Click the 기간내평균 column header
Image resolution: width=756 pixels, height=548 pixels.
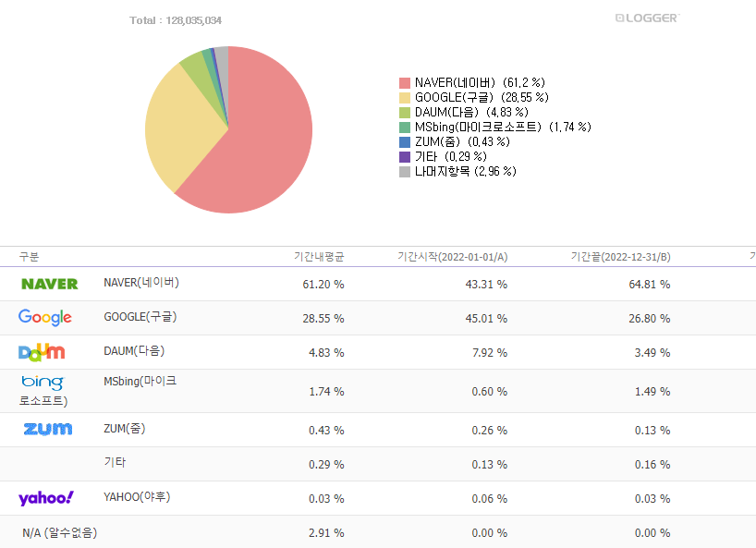coord(319,256)
